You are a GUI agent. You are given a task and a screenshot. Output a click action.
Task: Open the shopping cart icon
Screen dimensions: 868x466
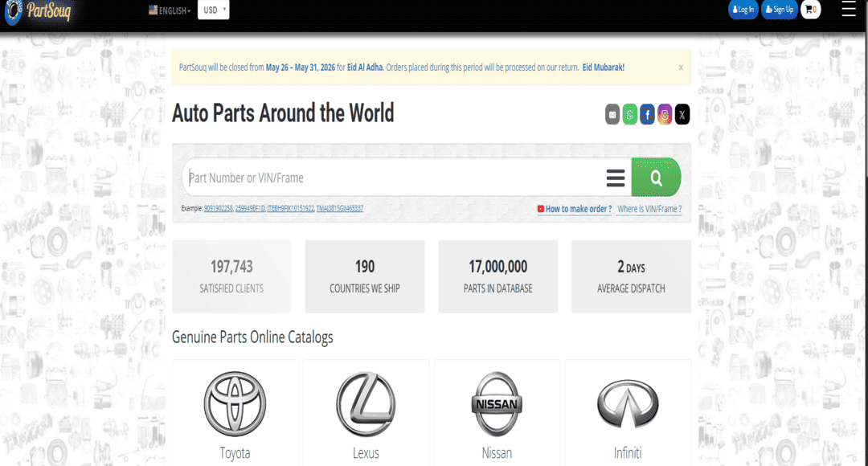tap(811, 10)
